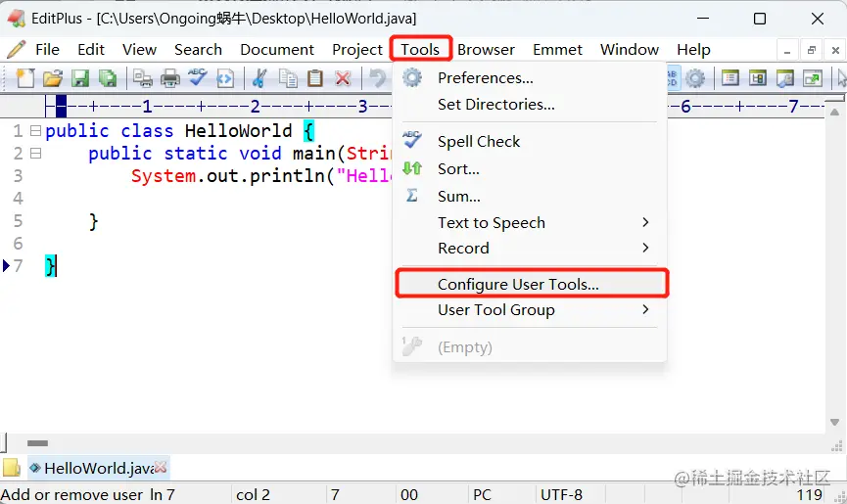
Task: Expand the User Tool Group submenu
Action: pyautogui.click(x=645, y=309)
